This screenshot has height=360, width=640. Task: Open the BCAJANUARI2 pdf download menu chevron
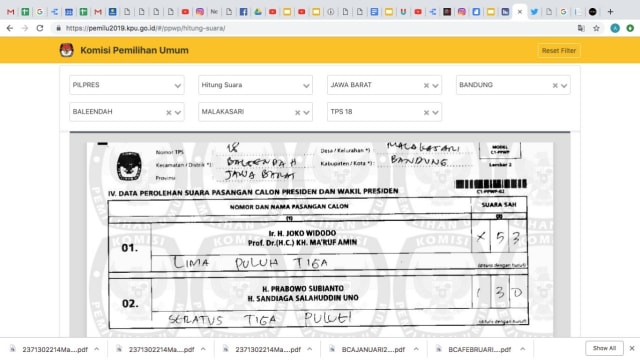pyautogui.click(x=416, y=349)
